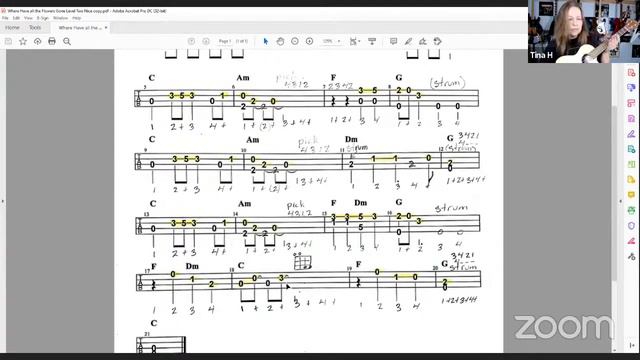Click the scrolling mode toolbar icon

(372, 41)
